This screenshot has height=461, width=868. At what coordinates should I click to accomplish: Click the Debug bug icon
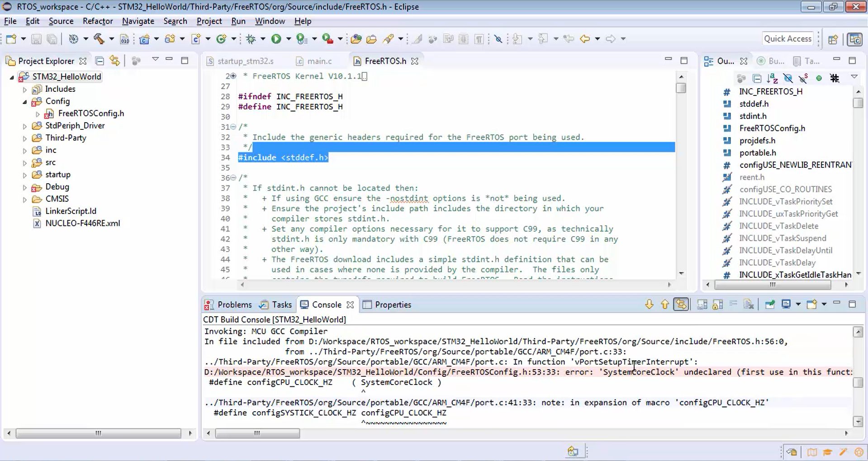[251, 39]
